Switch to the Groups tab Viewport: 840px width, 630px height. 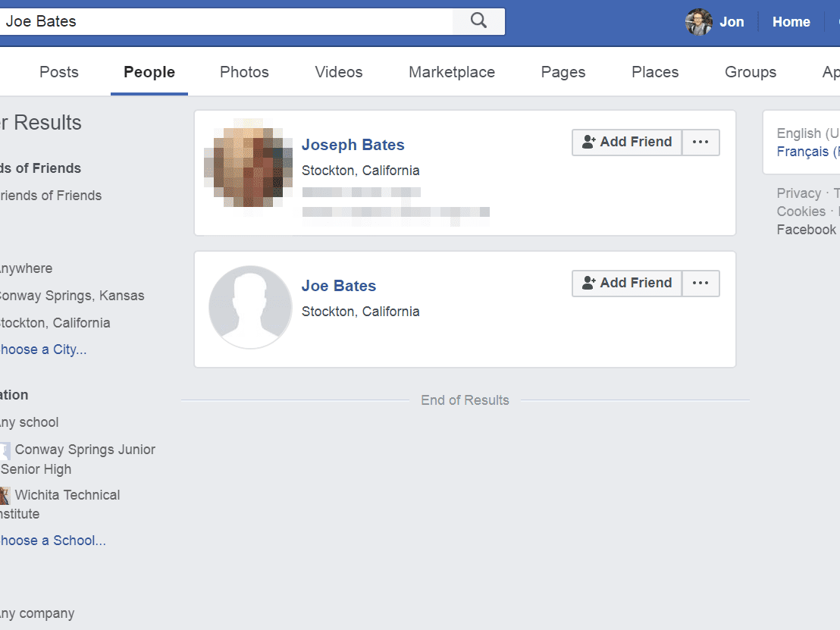750,72
